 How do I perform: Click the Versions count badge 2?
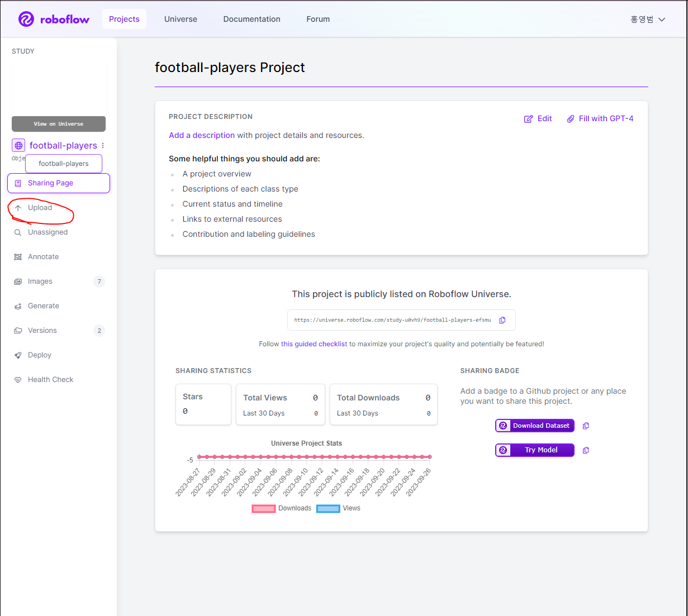99,331
